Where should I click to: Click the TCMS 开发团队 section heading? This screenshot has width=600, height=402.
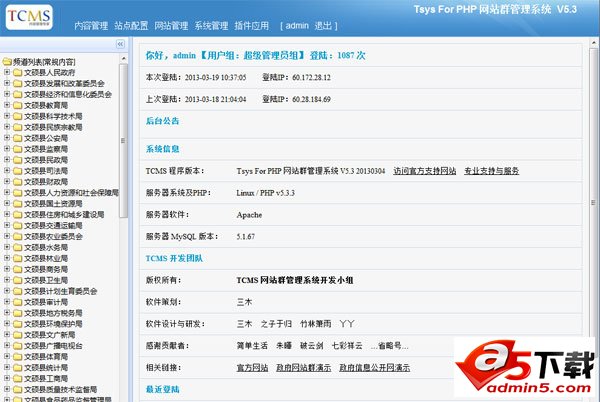(x=174, y=258)
